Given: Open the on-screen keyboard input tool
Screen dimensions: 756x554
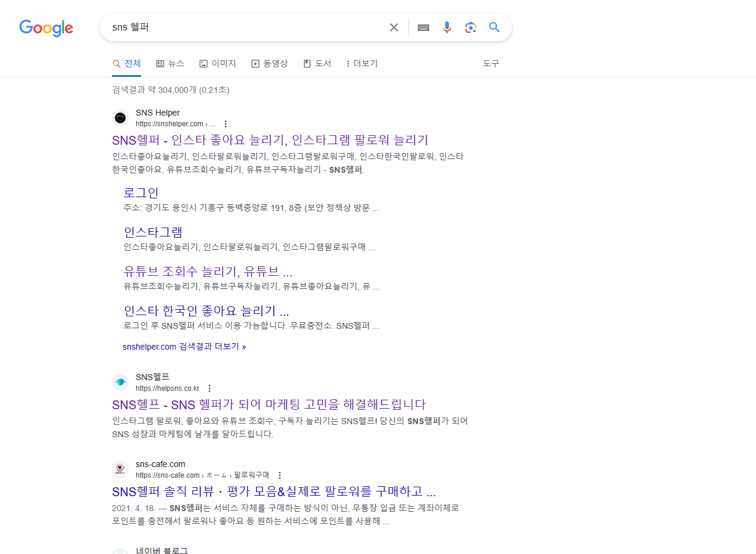Looking at the screenshot, I should tap(423, 27).
